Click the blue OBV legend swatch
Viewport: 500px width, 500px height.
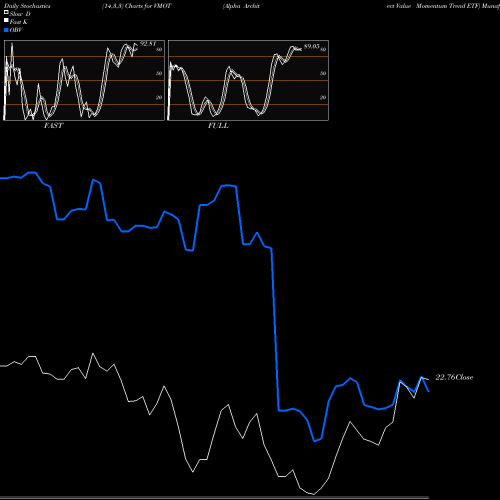(x=6, y=30)
